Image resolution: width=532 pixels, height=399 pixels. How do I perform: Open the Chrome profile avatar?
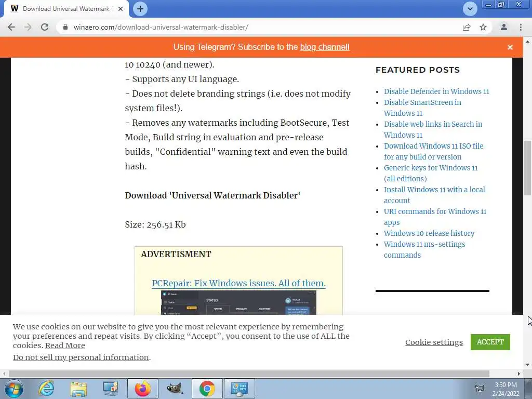(x=504, y=27)
